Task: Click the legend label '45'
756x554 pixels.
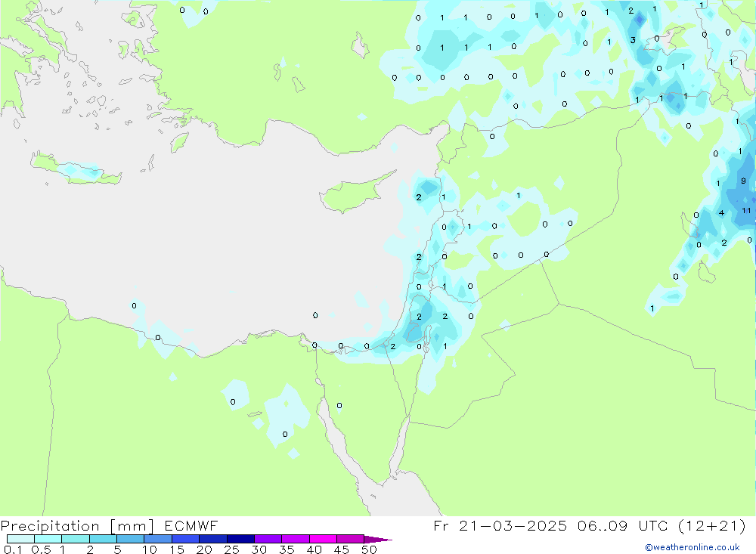Action: (x=342, y=549)
